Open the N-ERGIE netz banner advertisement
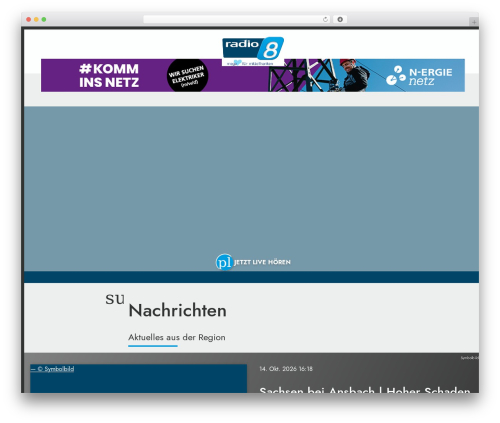The height and width of the screenshot is (423, 500). tap(253, 75)
